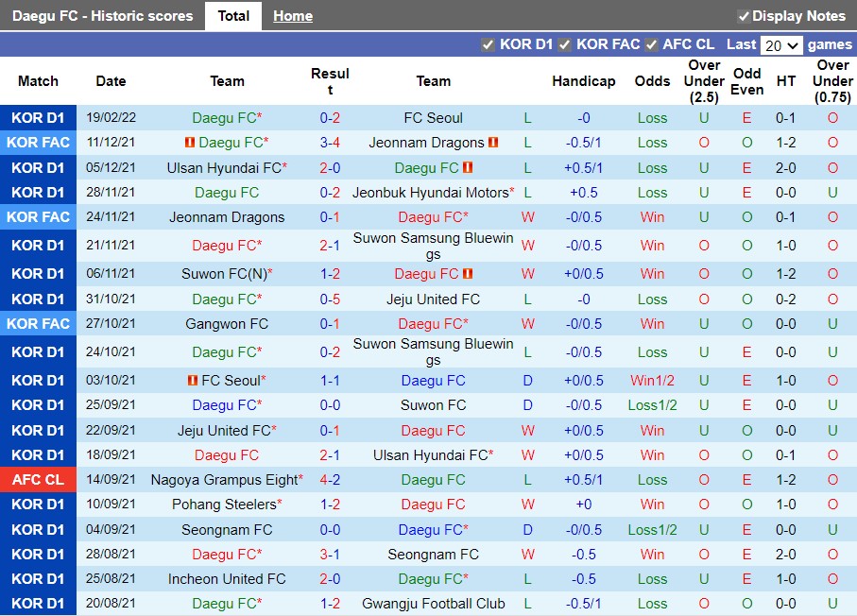Viewport: 857px width, 616px height.
Task: Click the flame icon beside Daegu FC on 11/12/21
Action: coord(188,143)
